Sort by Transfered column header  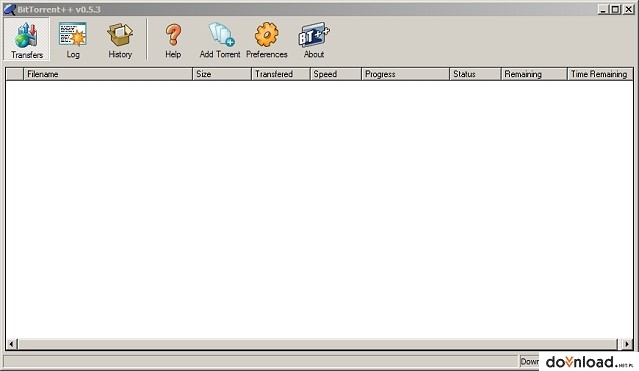point(280,74)
